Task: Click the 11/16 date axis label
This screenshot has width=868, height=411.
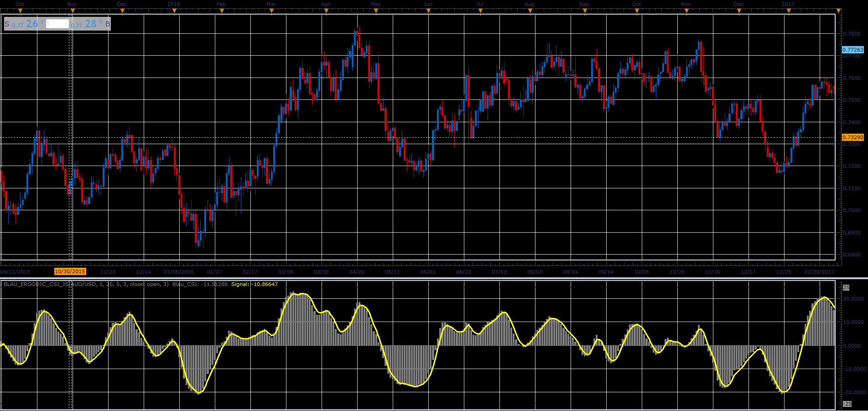Action: 712,272
